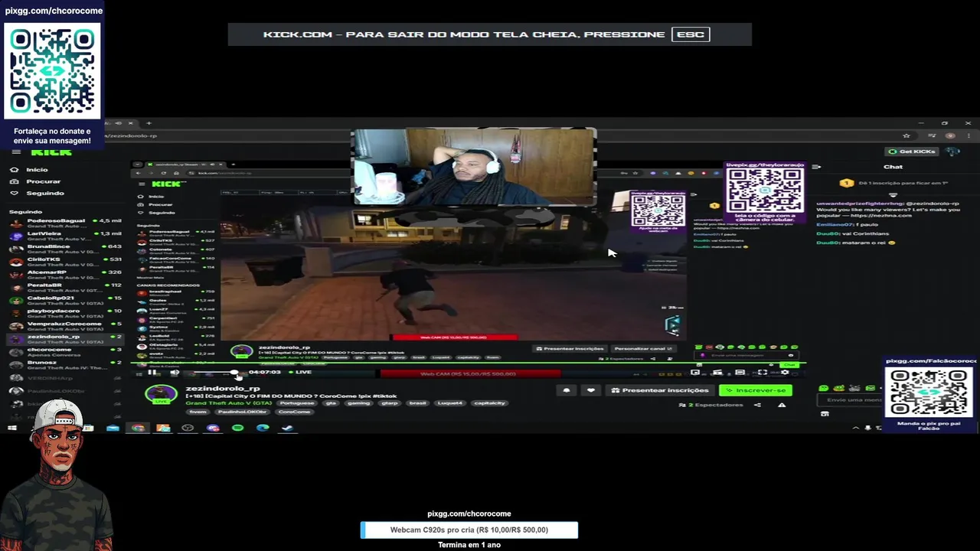
Task: Open user profile avatar near Get KICKs
Action: 953,152
